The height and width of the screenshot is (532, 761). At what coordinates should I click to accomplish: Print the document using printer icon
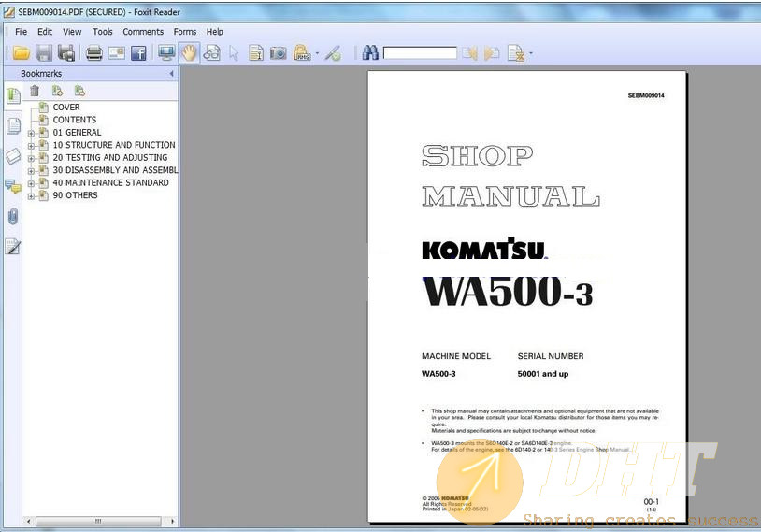pos(94,53)
